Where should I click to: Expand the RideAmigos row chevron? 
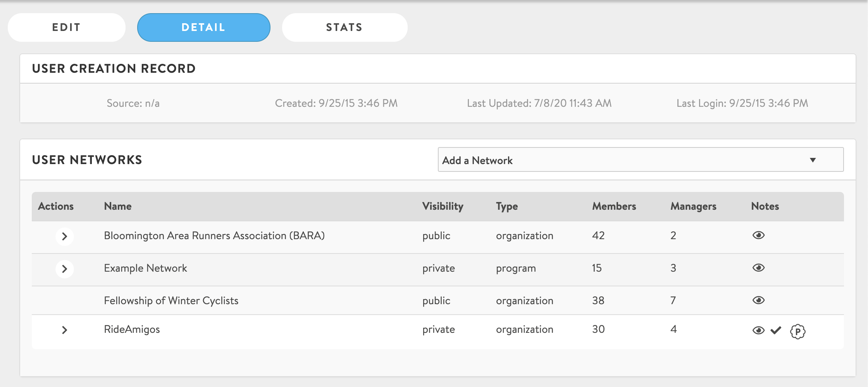(x=65, y=330)
